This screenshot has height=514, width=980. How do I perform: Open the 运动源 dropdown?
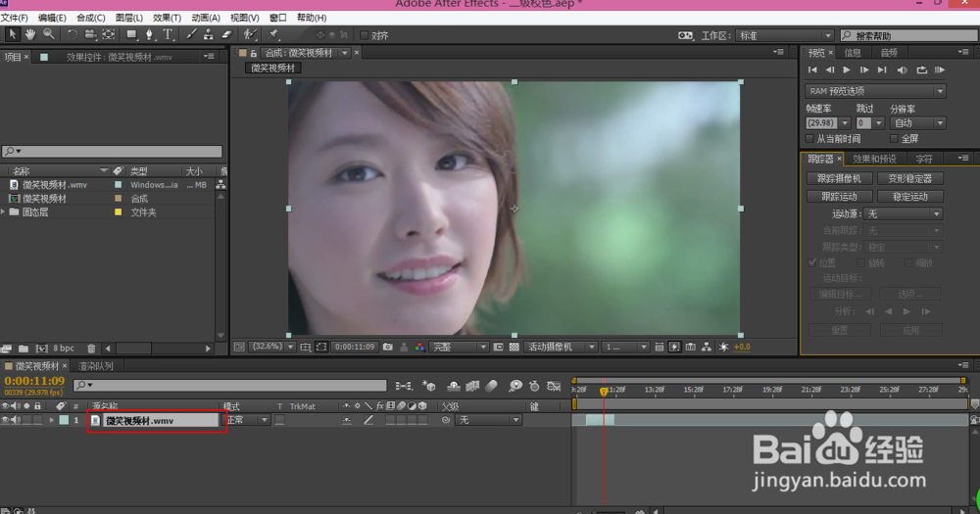(903, 214)
